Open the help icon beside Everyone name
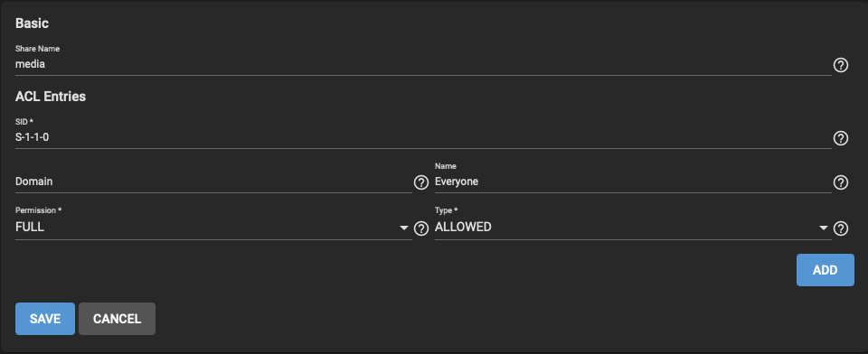 840,182
